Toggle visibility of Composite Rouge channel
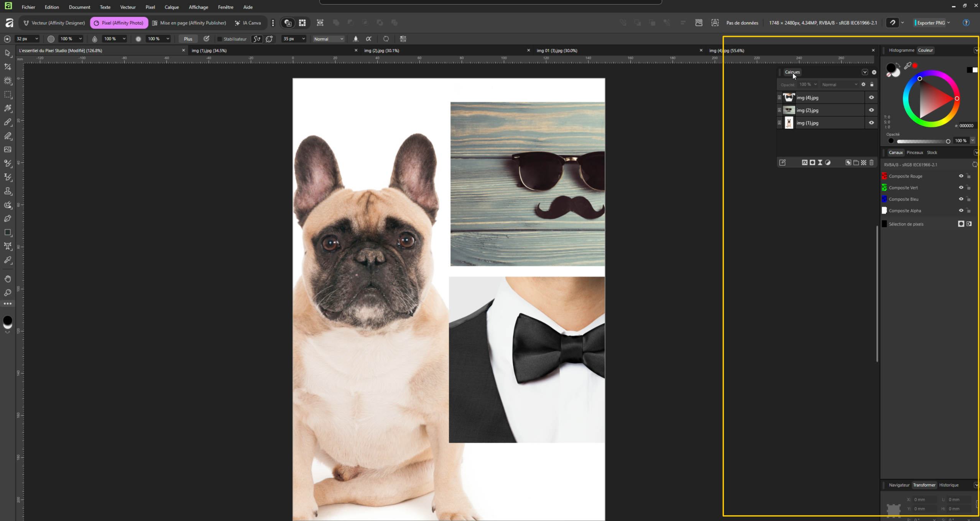The width and height of the screenshot is (980, 521). 961,176
